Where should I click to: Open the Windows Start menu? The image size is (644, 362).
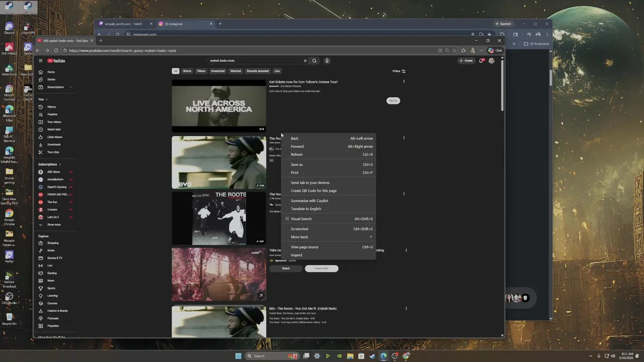(238, 356)
